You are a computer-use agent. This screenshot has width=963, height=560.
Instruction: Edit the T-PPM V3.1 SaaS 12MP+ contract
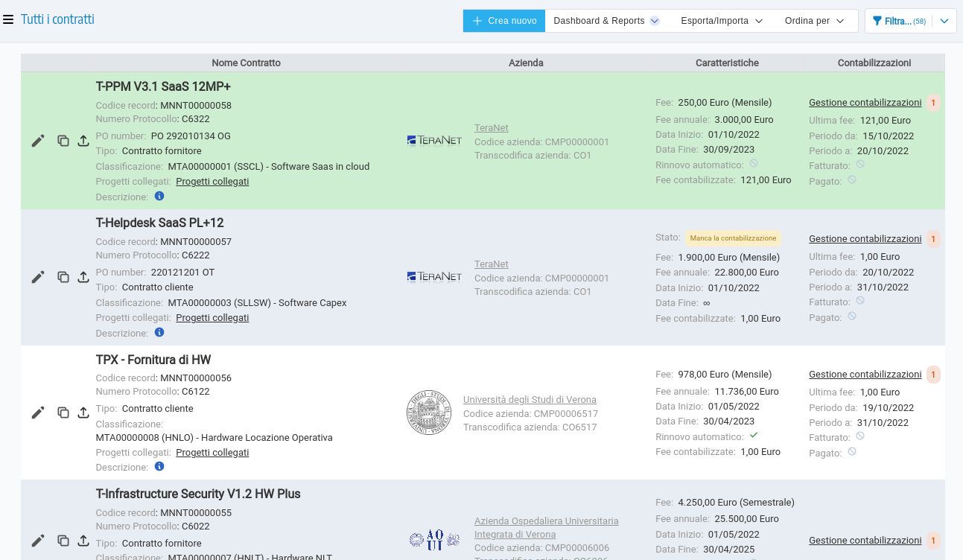(38, 141)
